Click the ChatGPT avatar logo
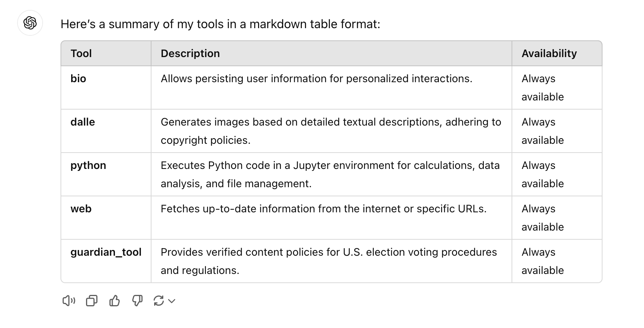This screenshot has width=644, height=328. tap(30, 23)
